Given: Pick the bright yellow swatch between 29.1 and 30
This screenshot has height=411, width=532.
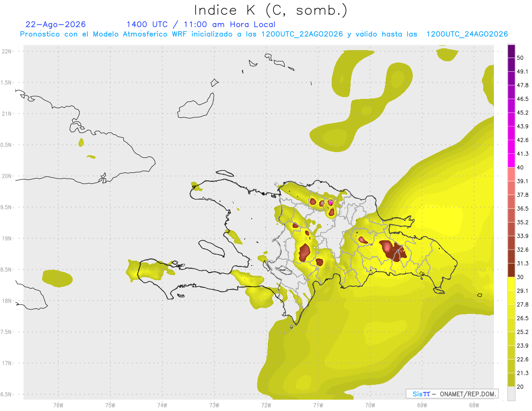Looking at the screenshot, I should [x=511, y=284].
